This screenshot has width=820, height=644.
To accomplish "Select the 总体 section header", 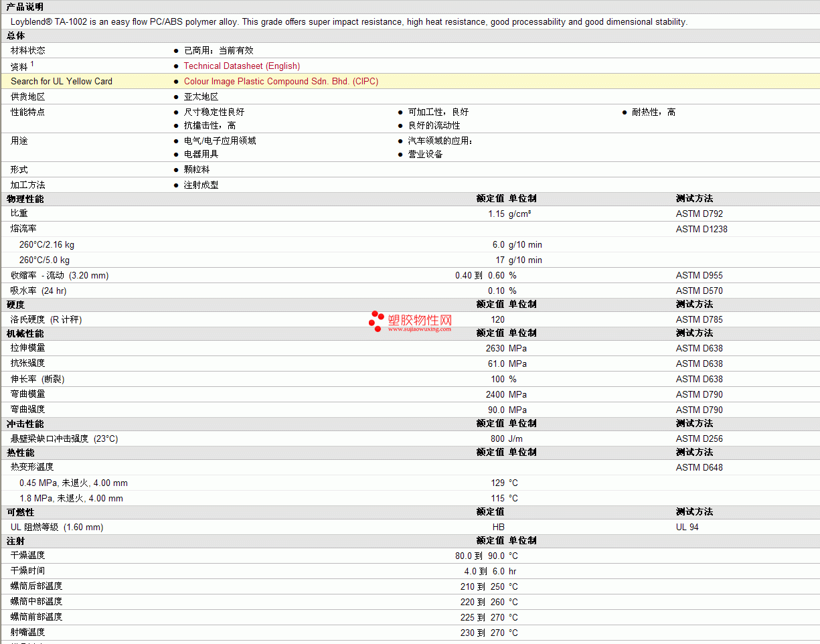I will 16,35.
